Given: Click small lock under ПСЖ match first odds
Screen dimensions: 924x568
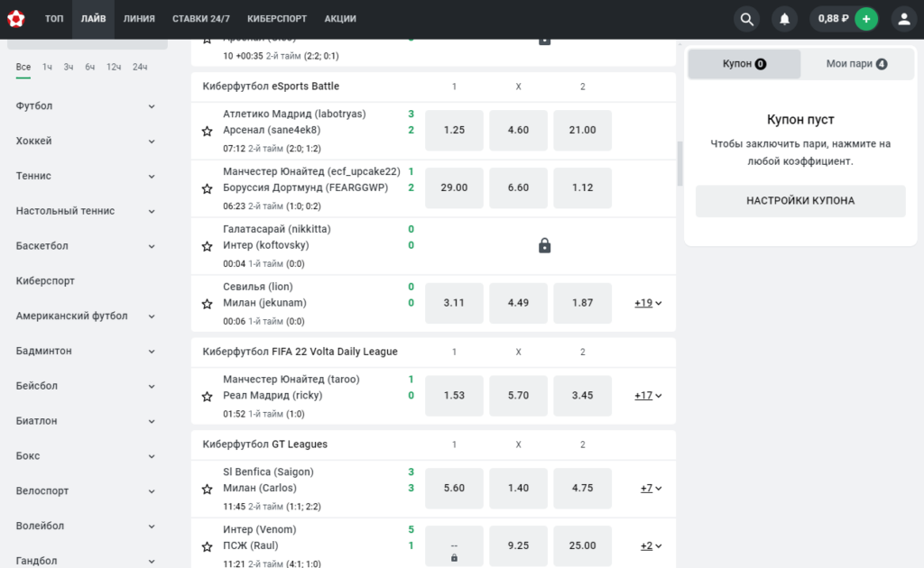Looking at the screenshot, I should pos(454,557).
